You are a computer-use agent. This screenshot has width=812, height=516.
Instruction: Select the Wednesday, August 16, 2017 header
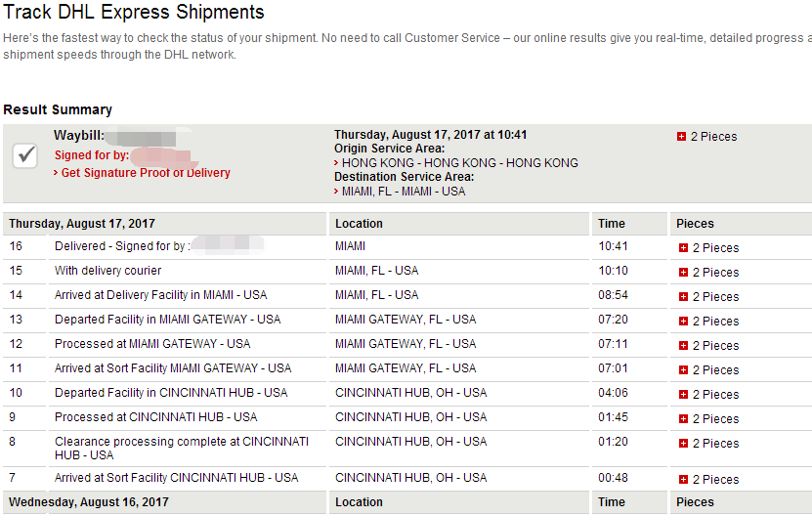(x=89, y=502)
